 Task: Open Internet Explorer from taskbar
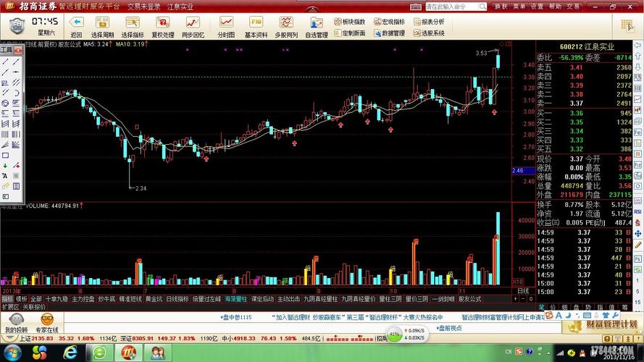tap(71, 353)
